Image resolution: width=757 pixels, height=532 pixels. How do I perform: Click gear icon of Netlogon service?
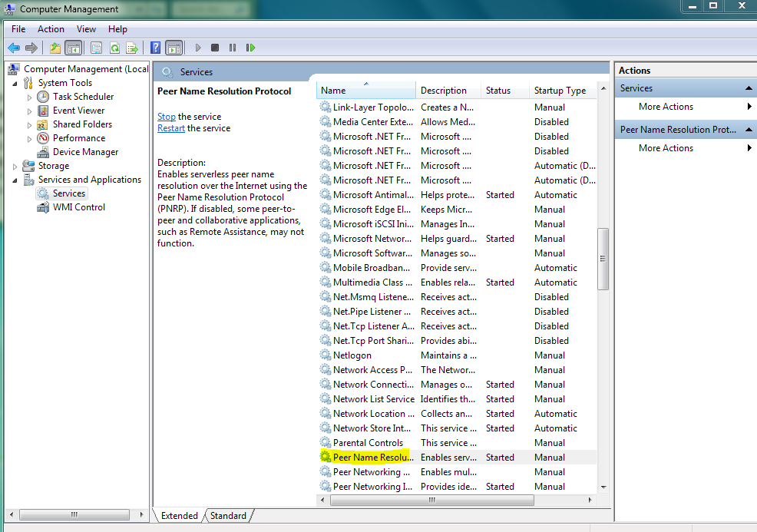coord(326,355)
